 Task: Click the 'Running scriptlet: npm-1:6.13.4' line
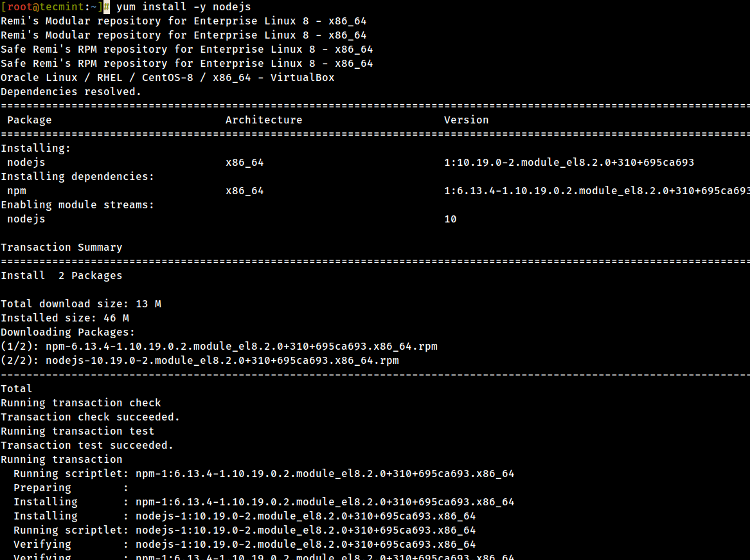[264, 474]
